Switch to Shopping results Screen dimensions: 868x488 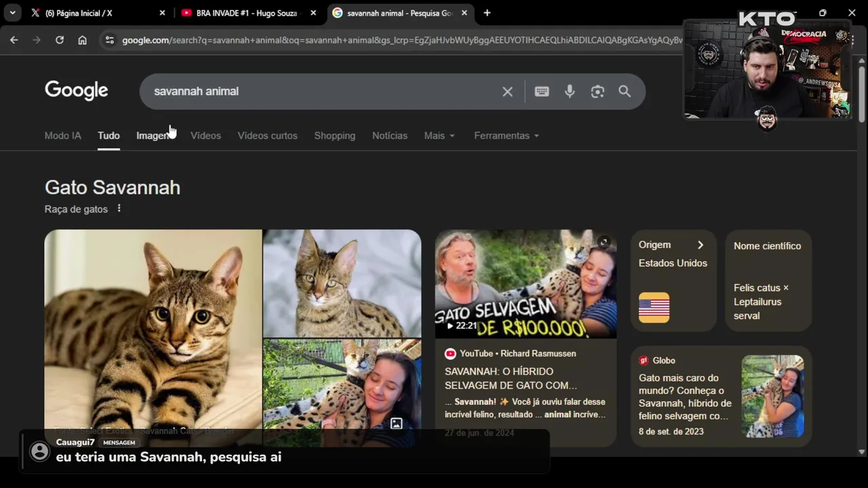(334, 136)
